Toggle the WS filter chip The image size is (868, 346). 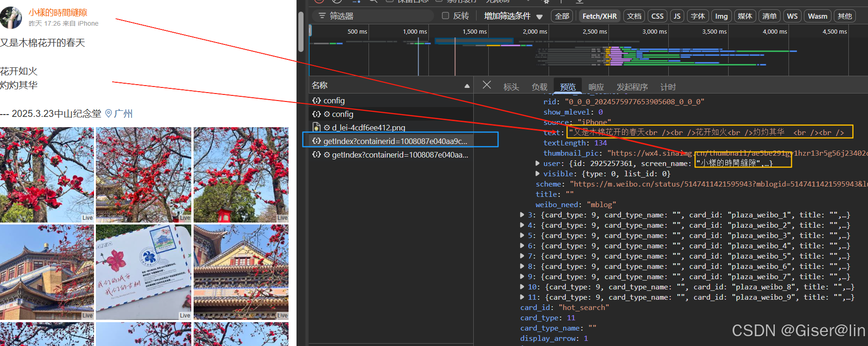click(792, 16)
